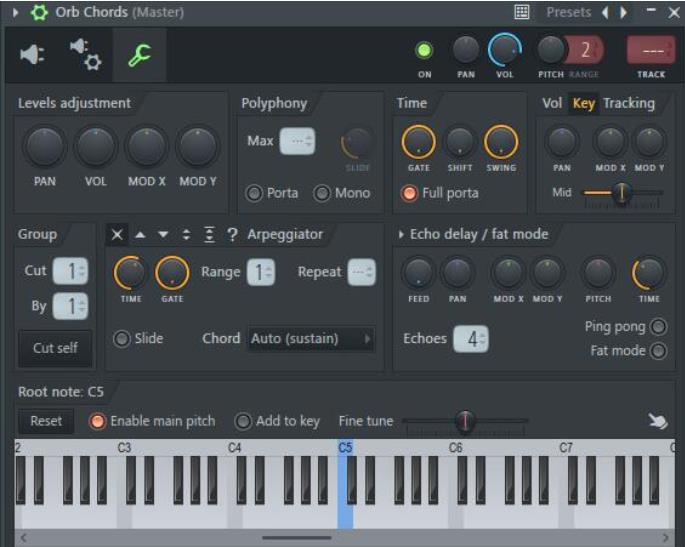This screenshot has width=685, height=547.
Task: Open the plugin options gear icon
Action: point(39,12)
